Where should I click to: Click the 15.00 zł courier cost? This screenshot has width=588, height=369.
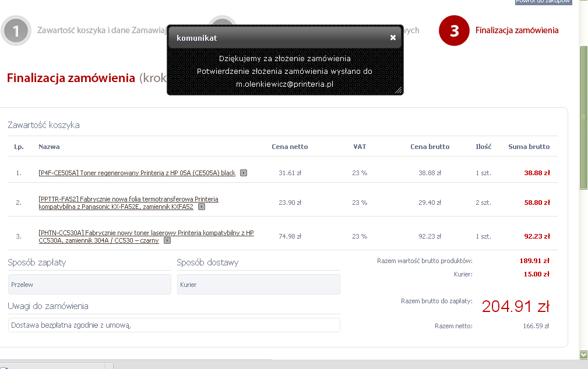pos(537,274)
